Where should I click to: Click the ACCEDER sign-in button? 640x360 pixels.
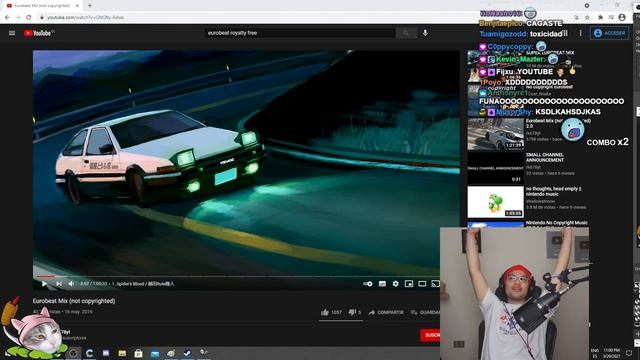point(610,33)
